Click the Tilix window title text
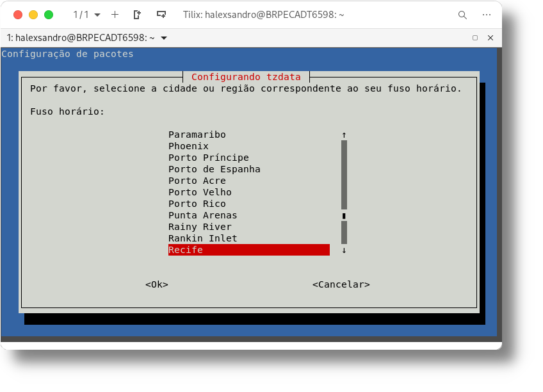The image size is (543, 392). (x=264, y=15)
